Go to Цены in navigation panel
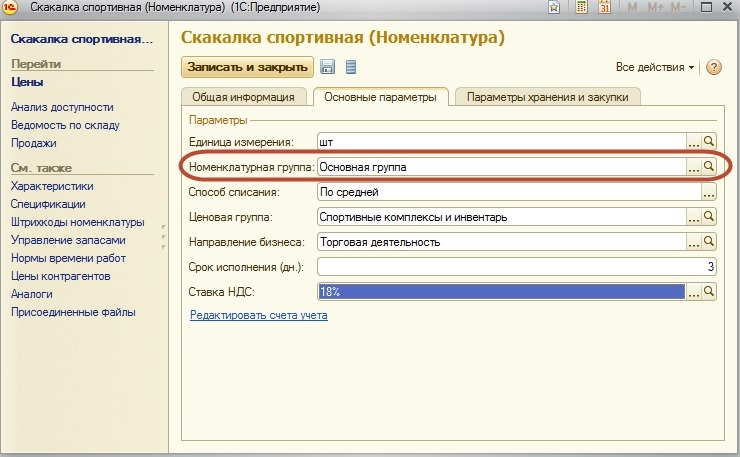Screen dimensions: 740x457 [x=27, y=82]
